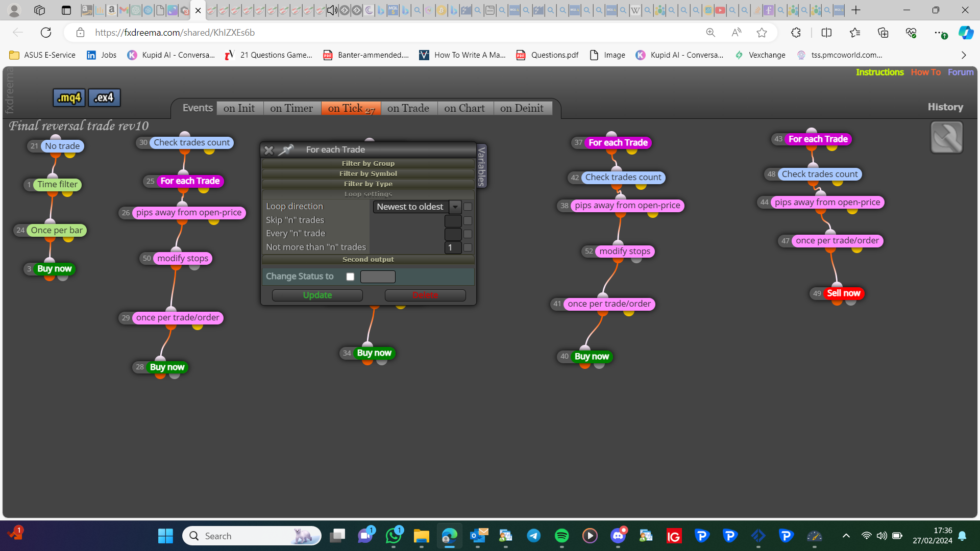The width and height of the screenshot is (980, 551).
Task: Click the Delete button
Action: pos(425,295)
